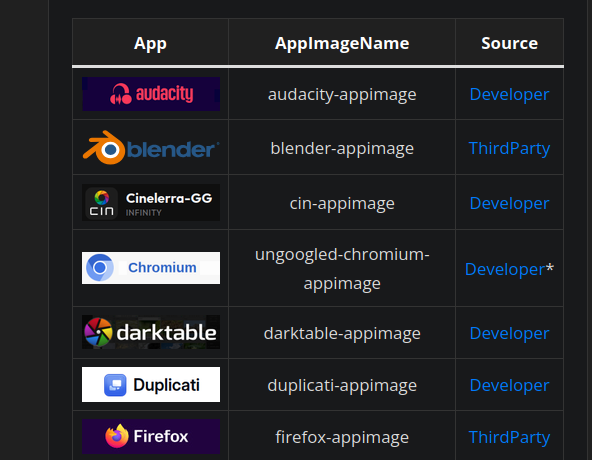
Task: Click the darktable-appimage cell text
Action: pyautogui.click(x=342, y=333)
